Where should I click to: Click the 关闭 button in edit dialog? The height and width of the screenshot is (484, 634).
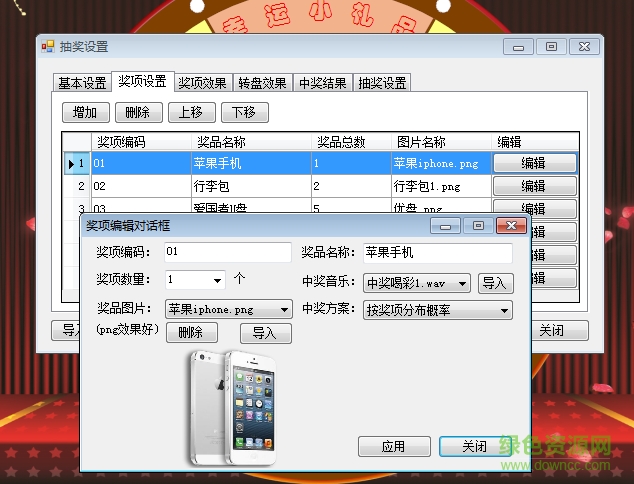point(476,446)
